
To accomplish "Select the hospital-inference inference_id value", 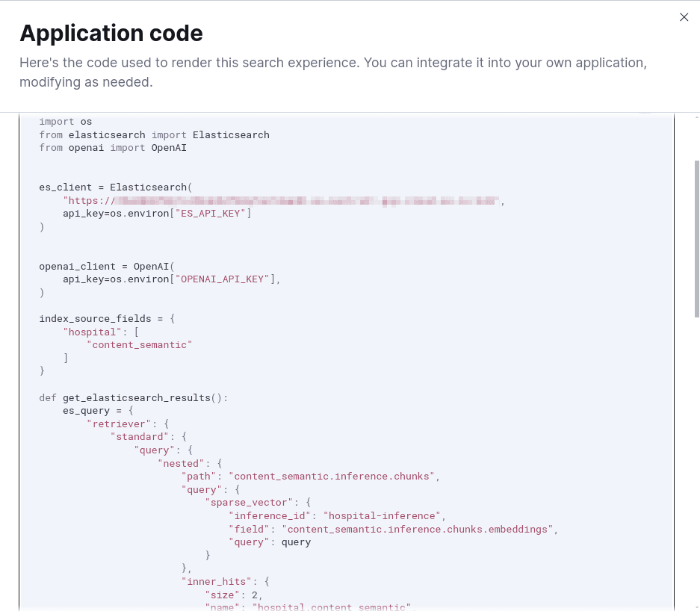I will [x=382, y=515].
